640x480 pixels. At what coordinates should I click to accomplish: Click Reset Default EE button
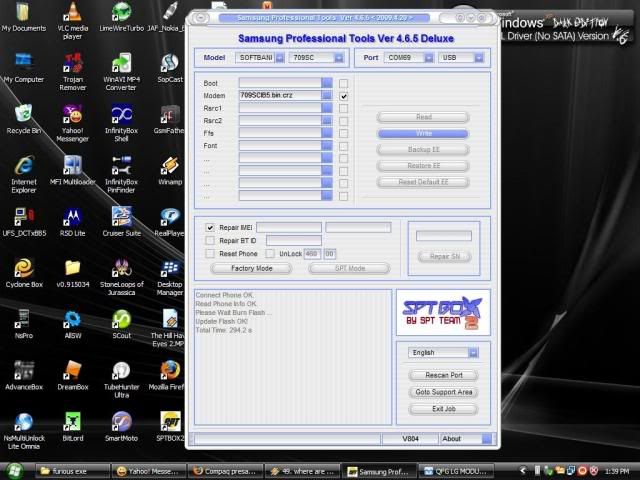[423, 182]
